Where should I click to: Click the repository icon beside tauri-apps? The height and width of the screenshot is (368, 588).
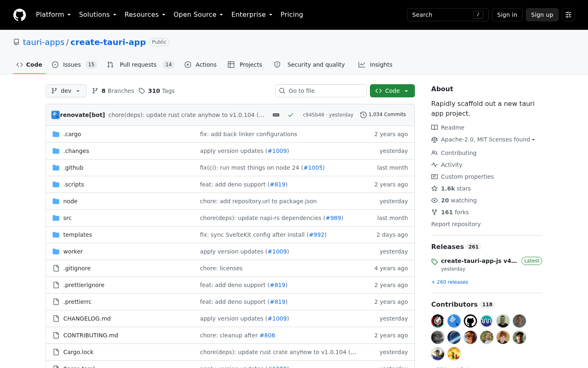coord(16,42)
